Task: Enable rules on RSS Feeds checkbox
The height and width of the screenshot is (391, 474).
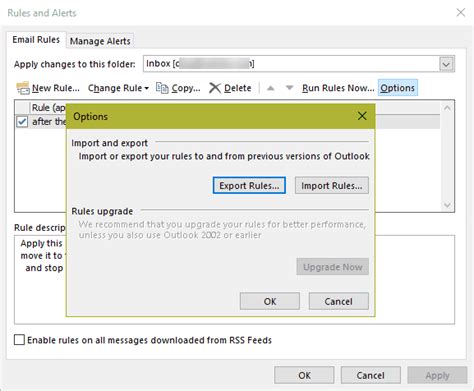Action: click(x=19, y=340)
